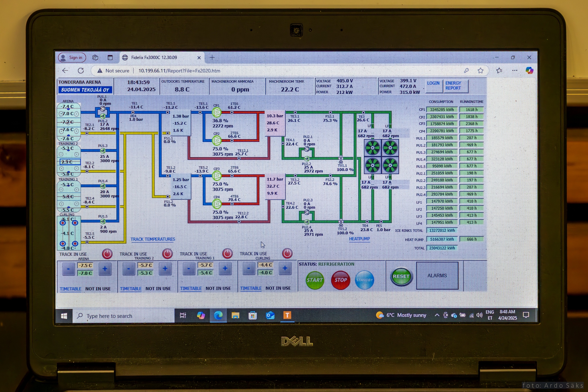Screen dimensions: 588x392
Task: Toggle the Curling track in use power button
Action: [x=287, y=253]
